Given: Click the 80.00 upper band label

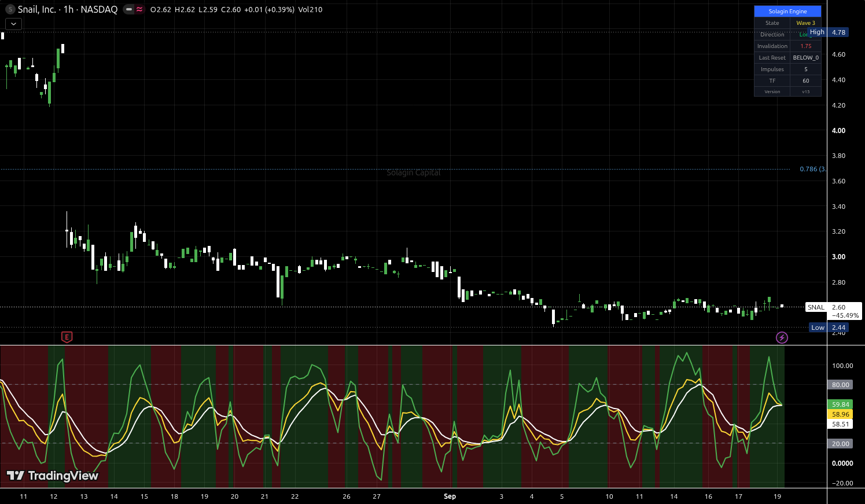Looking at the screenshot, I should click(840, 385).
